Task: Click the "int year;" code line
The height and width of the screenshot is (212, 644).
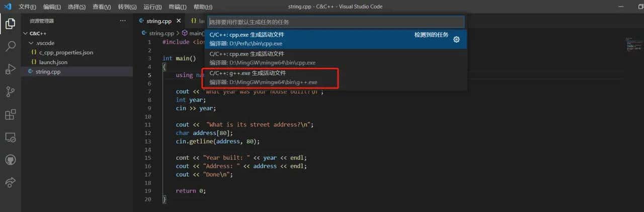Action: (x=191, y=99)
